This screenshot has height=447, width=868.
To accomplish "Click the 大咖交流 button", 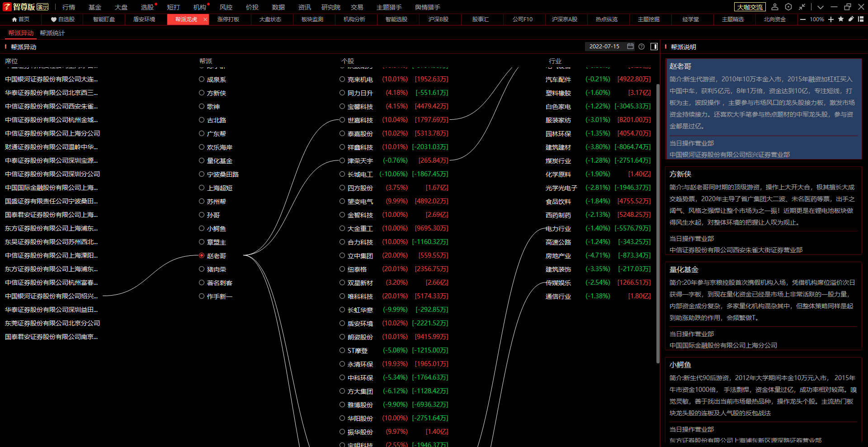I will click(x=750, y=7).
